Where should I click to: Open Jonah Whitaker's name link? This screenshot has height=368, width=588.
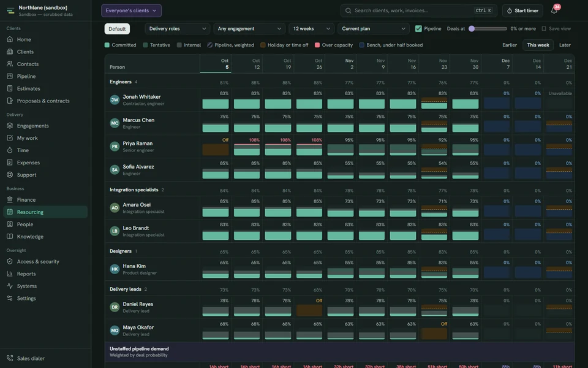click(141, 97)
